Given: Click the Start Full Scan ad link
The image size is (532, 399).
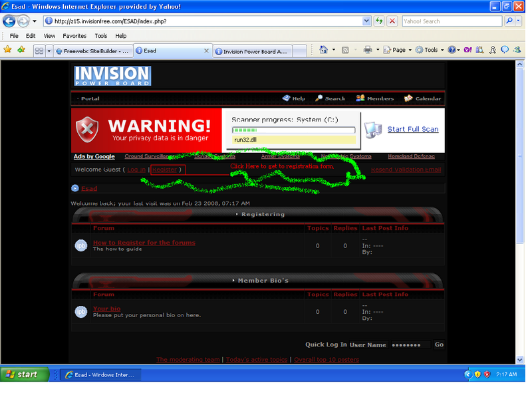Looking at the screenshot, I should click(x=413, y=129).
